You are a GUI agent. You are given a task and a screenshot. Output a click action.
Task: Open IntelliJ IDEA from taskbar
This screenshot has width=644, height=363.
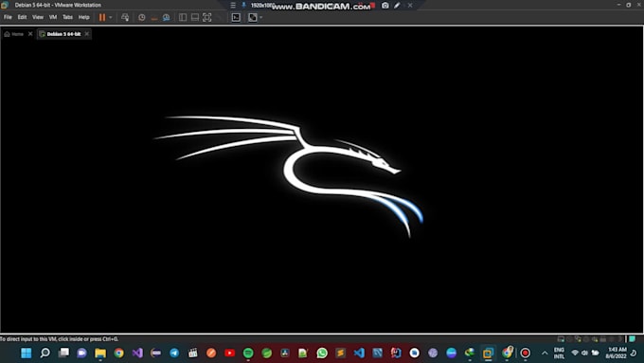(x=396, y=353)
